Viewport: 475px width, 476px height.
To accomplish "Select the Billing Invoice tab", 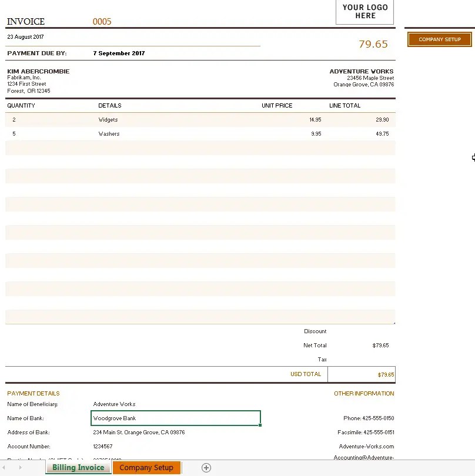I will coord(78,467).
